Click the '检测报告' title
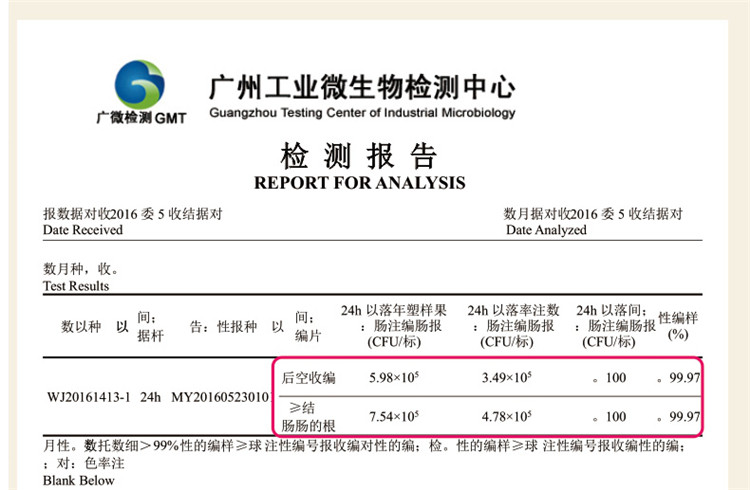The width and height of the screenshot is (750, 490). 359,156
